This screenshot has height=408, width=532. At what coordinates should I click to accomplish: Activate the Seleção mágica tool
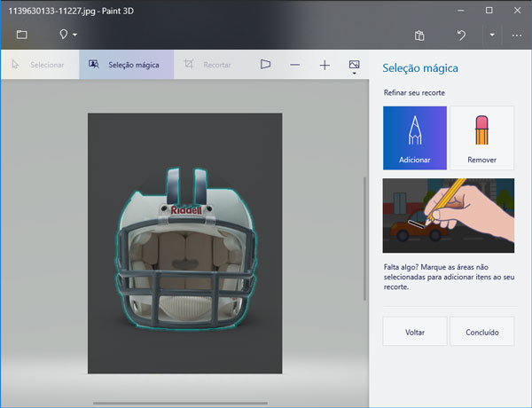tap(127, 65)
